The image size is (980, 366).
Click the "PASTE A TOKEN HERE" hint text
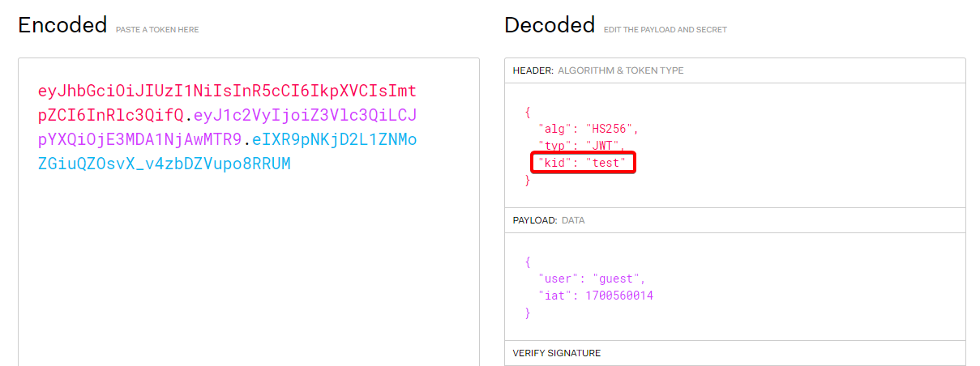pyautogui.click(x=157, y=30)
